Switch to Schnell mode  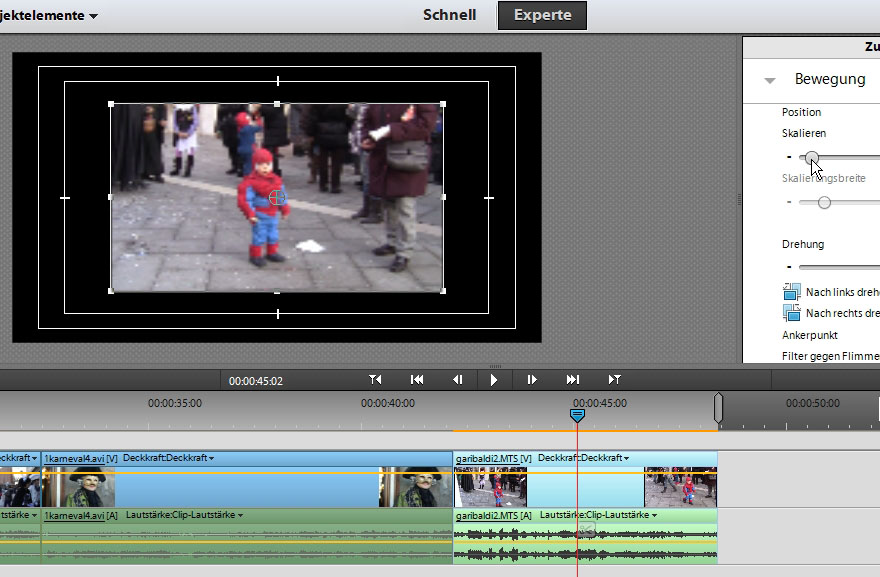450,15
